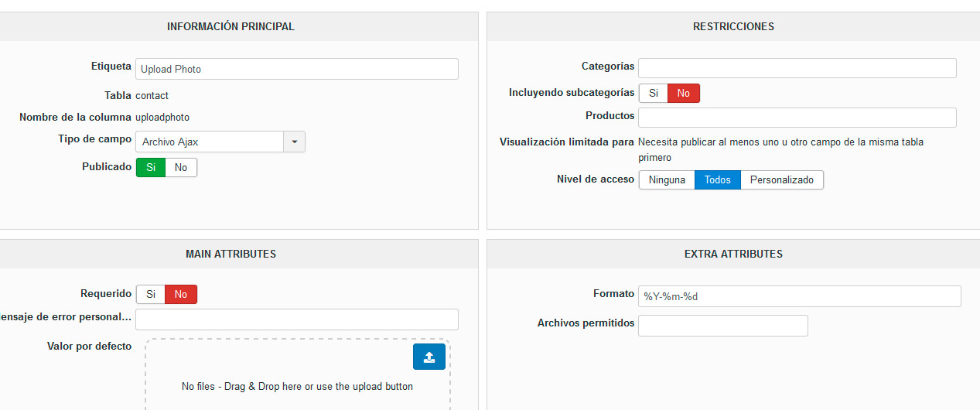Click the MAIN ATTRIBUTES header
This screenshot has width=980, height=410.
230,254
